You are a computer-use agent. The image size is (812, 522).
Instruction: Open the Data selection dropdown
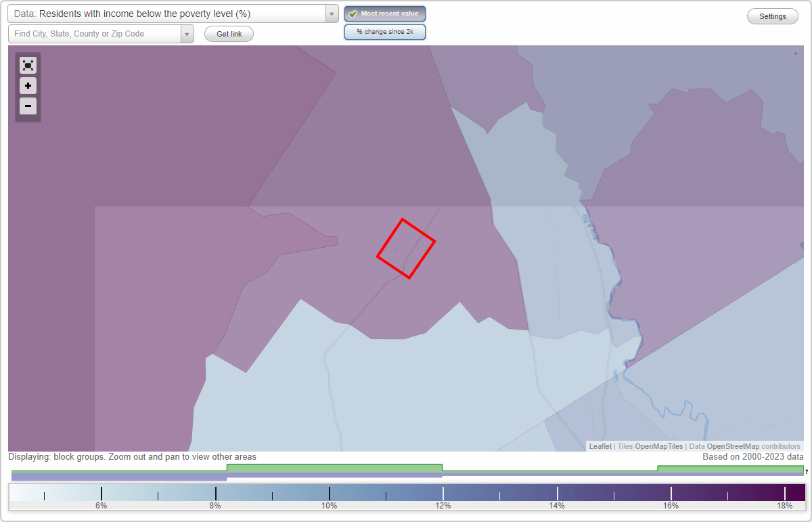coord(330,13)
